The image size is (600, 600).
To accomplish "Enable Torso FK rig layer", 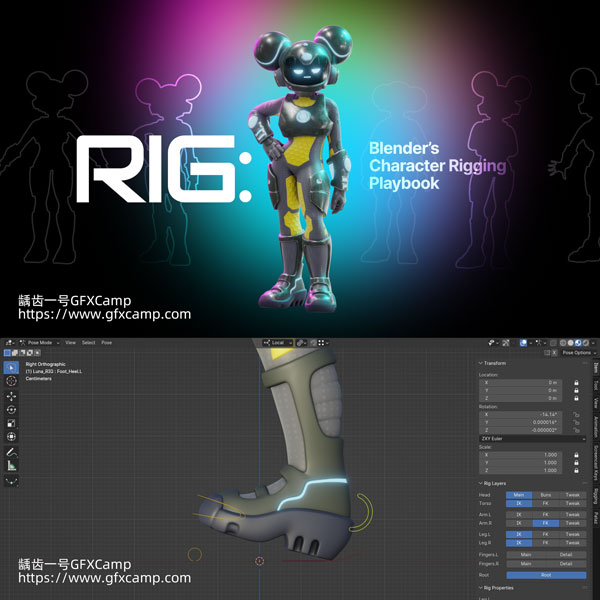I will (546, 504).
